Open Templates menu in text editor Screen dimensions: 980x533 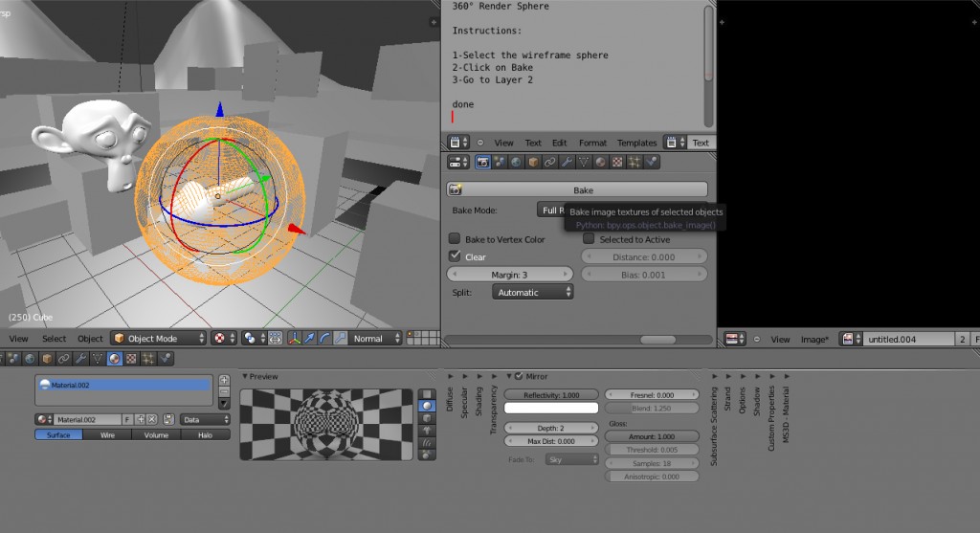click(636, 144)
